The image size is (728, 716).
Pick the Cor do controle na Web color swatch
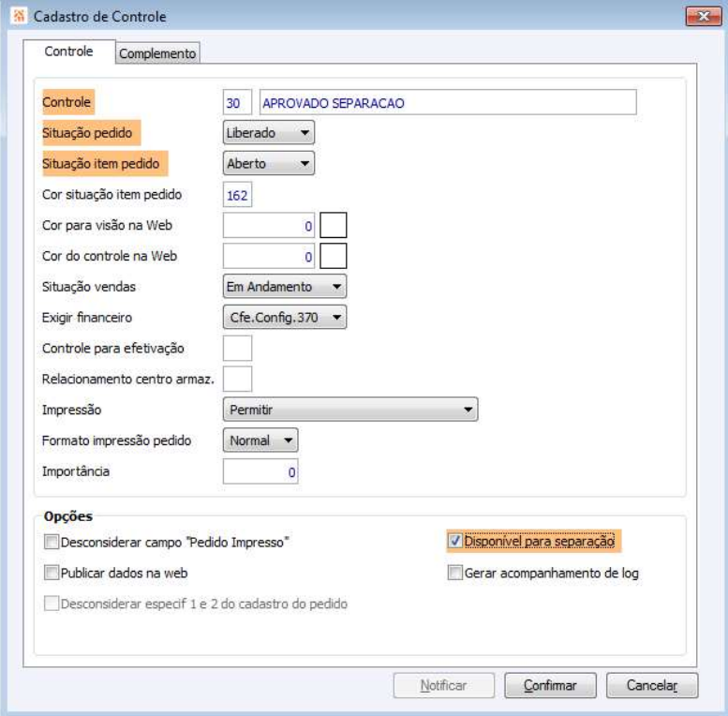(x=333, y=256)
